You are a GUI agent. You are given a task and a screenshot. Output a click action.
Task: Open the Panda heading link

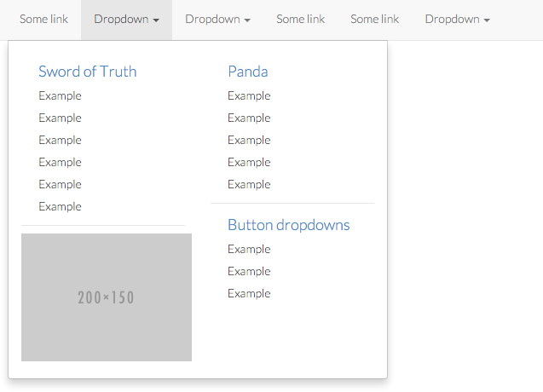(247, 72)
